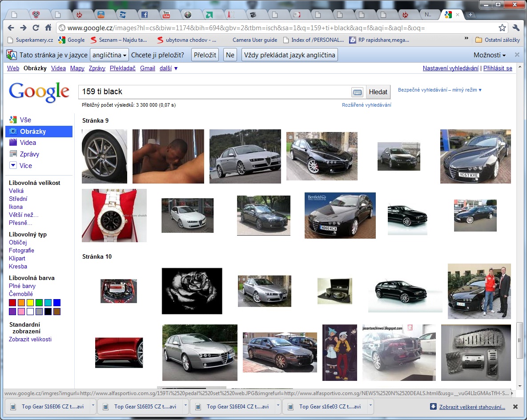Viewport: 527px width, 420px height.
Task: Open the angličtina language dropdown
Action: (x=109, y=55)
